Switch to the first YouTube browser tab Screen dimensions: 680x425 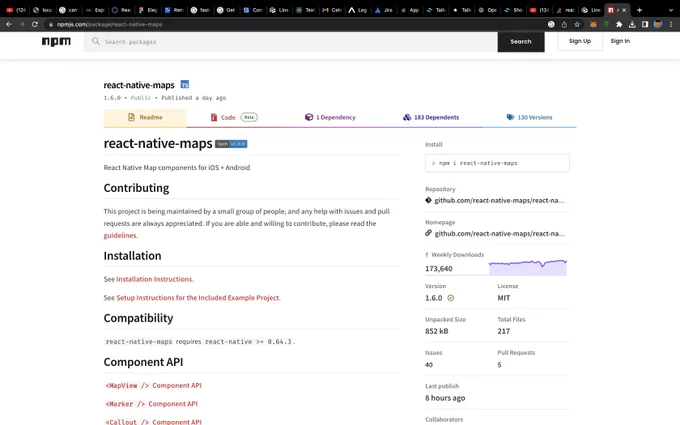pos(16,10)
